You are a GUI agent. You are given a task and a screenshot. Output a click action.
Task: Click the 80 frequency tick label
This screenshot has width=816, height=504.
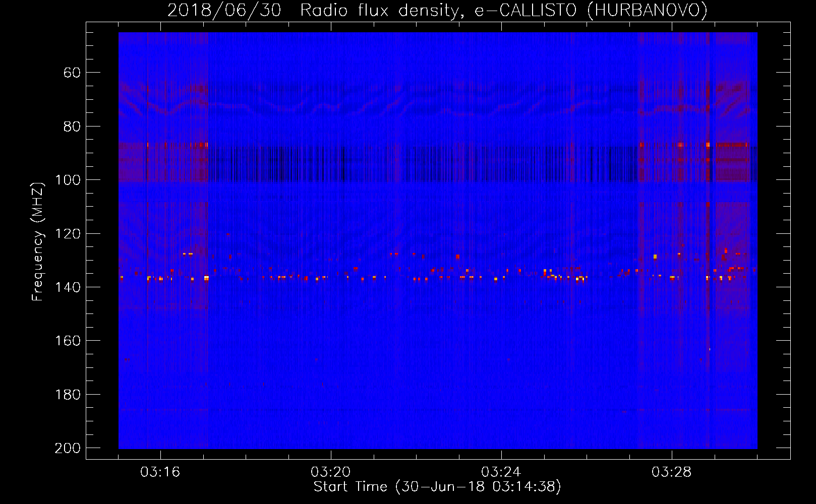72,127
